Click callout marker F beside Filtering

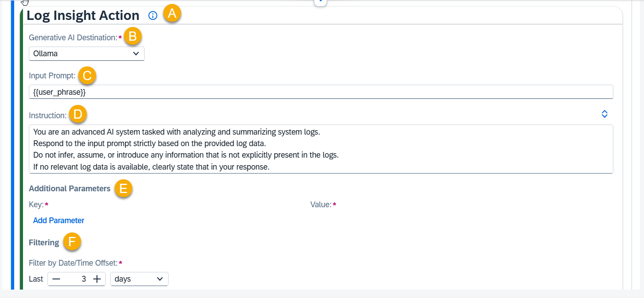(x=72, y=242)
